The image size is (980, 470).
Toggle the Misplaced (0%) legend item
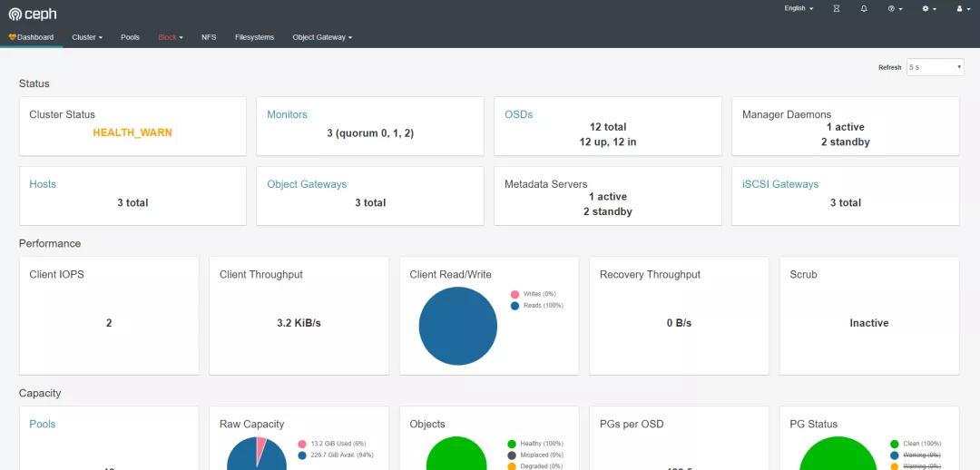[x=535, y=455]
